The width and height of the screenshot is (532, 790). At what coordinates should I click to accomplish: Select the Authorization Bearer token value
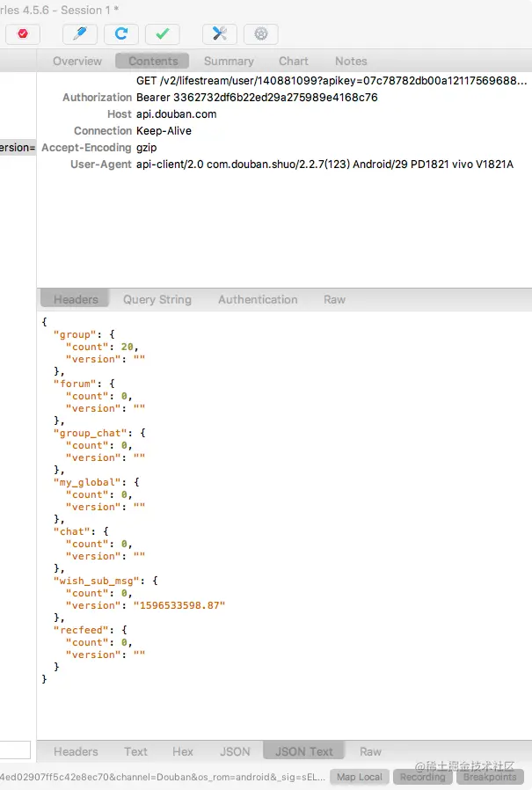[x=257, y=98]
